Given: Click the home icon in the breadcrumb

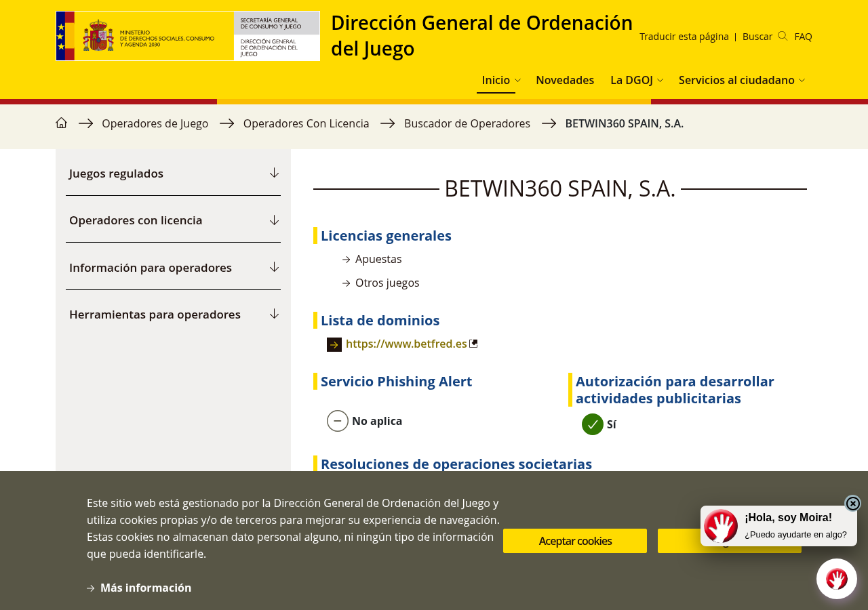Looking at the screenshot, I should pyautogui.click(x=62, y=123).
